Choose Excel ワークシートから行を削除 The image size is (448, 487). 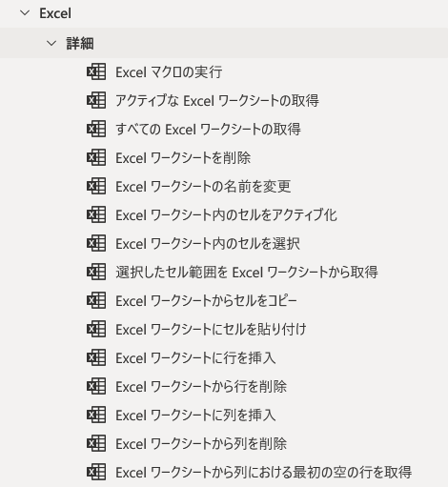click(x=201, y=386)
